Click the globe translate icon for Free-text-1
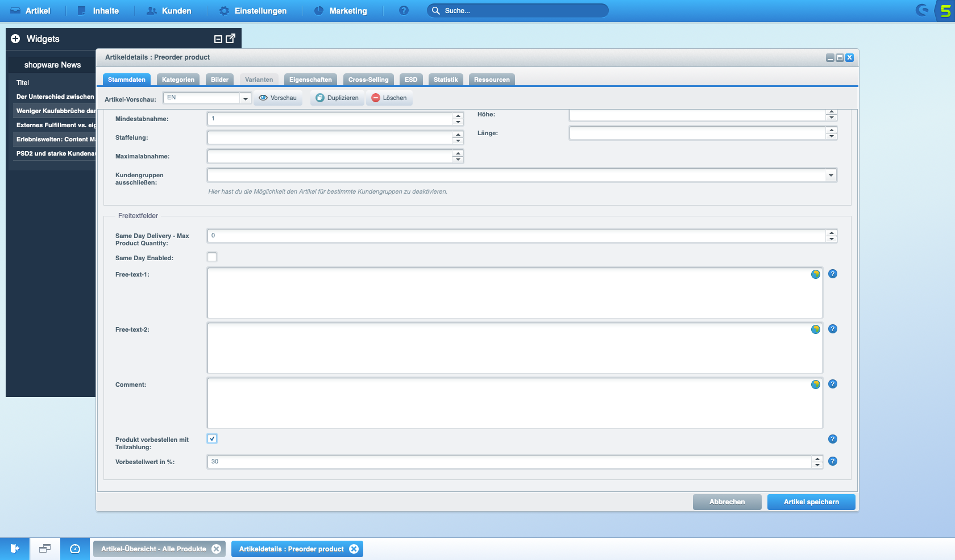Screen dimensions: 955x560 click(816, 274)
